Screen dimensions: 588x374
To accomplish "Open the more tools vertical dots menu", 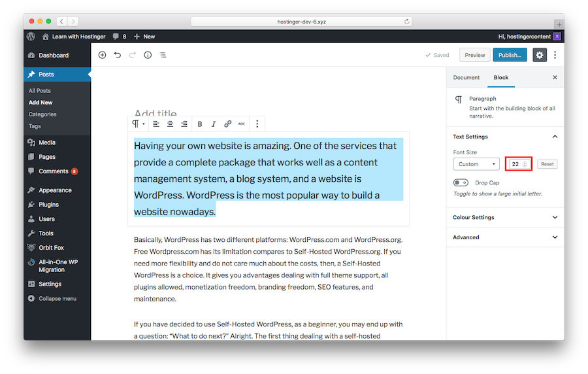I will click(x=555, y=55).
